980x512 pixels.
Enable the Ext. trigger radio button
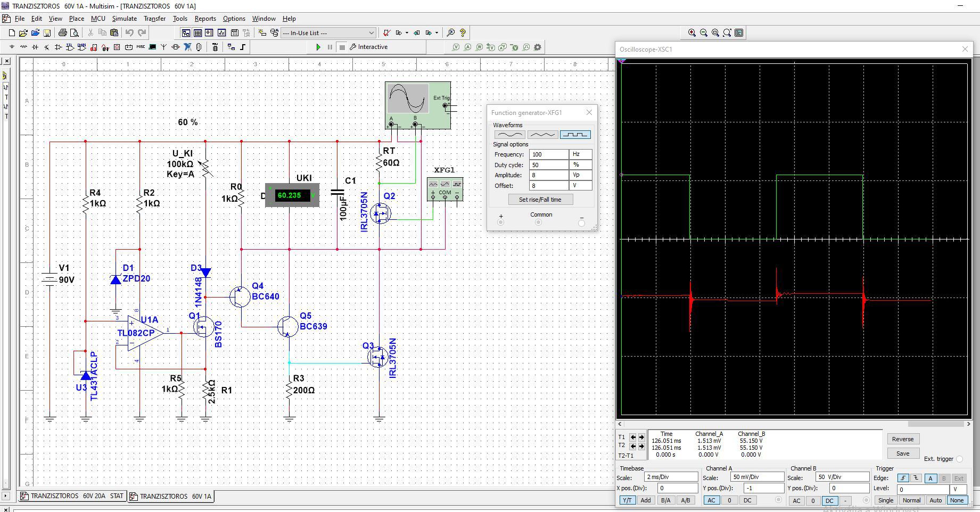[959, 459]
